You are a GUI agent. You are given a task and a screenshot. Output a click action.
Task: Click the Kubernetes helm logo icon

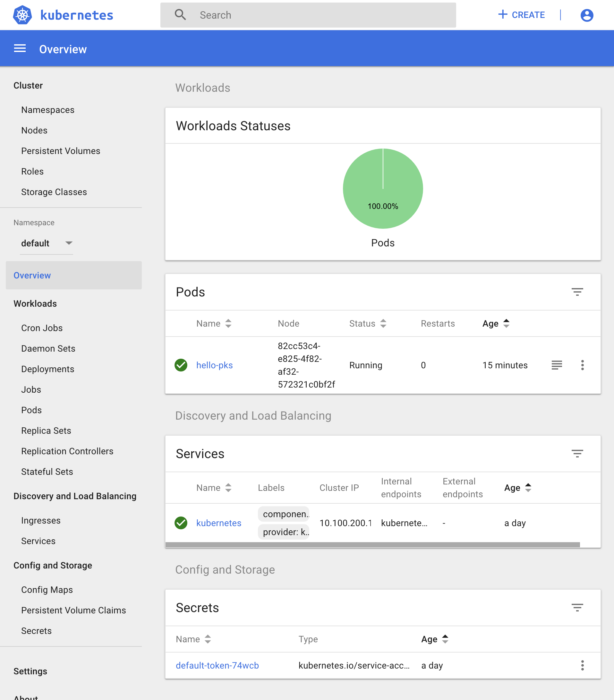pos(22,15)
